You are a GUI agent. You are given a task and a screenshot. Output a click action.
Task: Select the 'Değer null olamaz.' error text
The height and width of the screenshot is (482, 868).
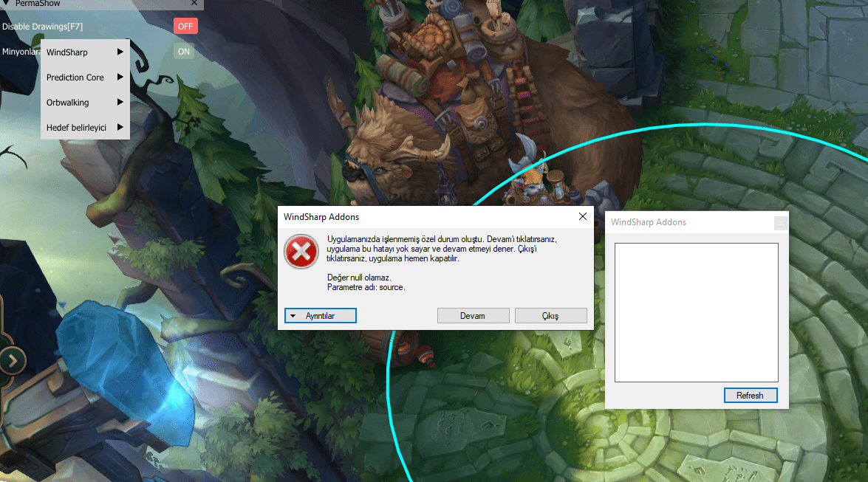[x=359, y=278]
